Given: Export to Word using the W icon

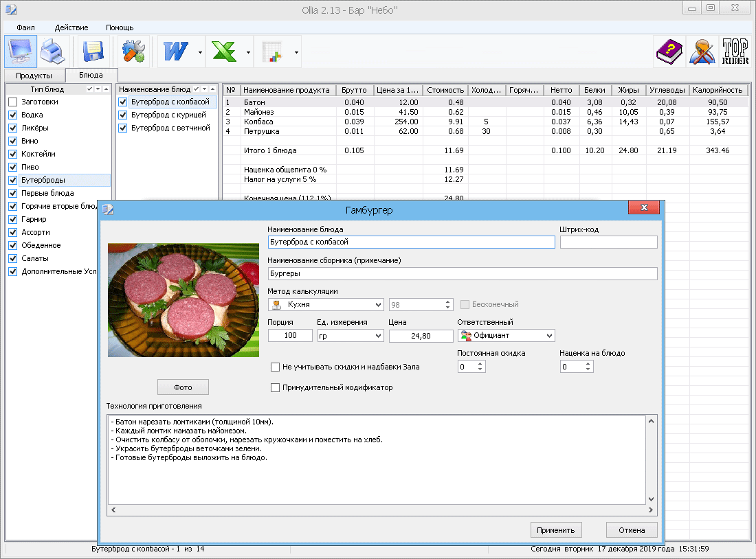Looking at the screenshot, I should (175, 52).
